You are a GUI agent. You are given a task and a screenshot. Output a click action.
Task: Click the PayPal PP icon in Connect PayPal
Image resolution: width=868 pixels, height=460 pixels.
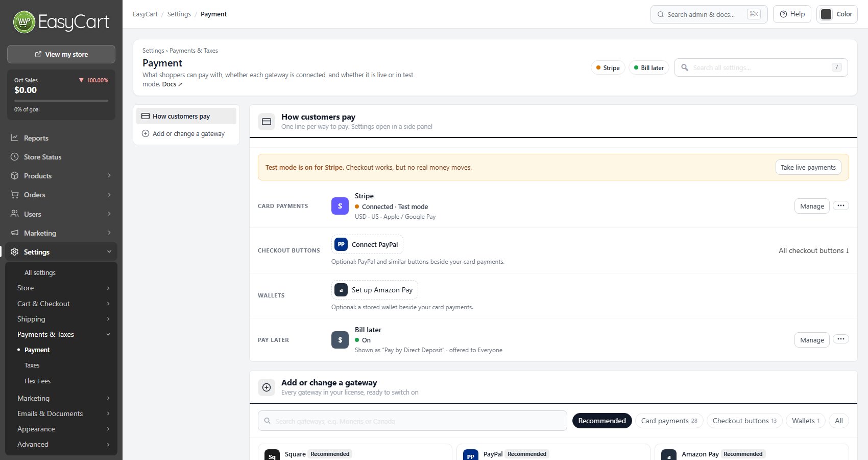341,244
